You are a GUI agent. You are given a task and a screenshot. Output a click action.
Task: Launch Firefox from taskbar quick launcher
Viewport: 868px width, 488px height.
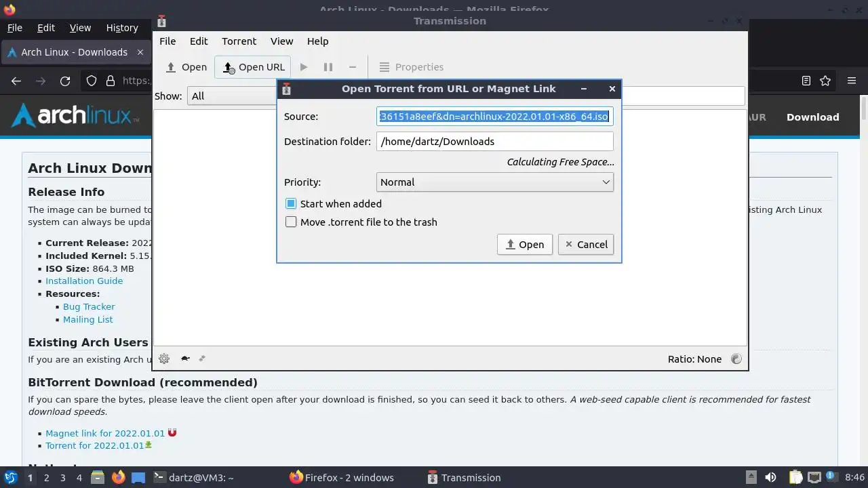[x=118, y=478]
